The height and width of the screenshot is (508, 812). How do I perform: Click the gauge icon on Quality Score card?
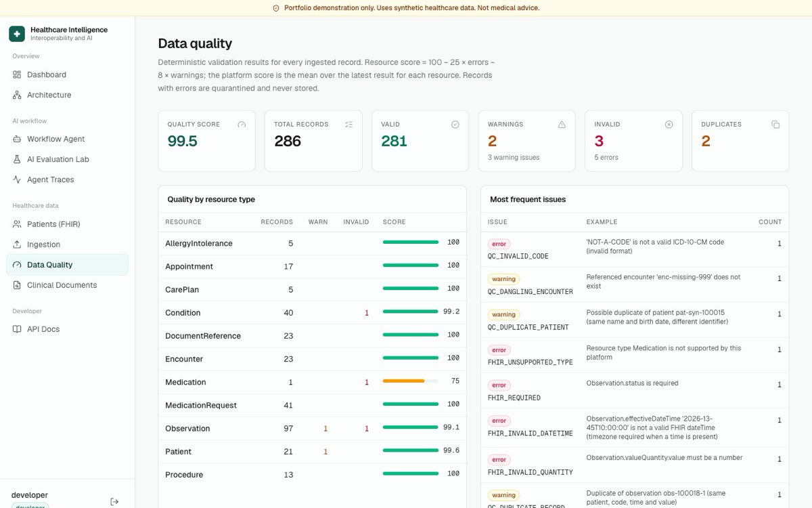point(242,125)
